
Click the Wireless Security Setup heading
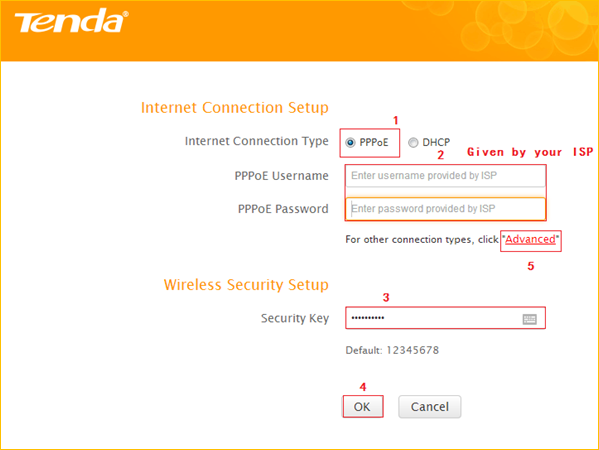coord(246,285)
